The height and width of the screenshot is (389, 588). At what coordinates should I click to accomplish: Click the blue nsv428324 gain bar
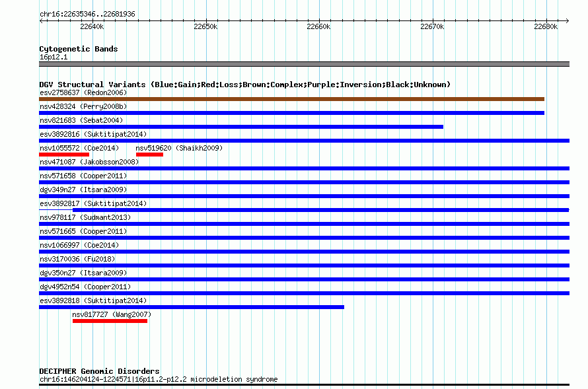coord(292,113)
